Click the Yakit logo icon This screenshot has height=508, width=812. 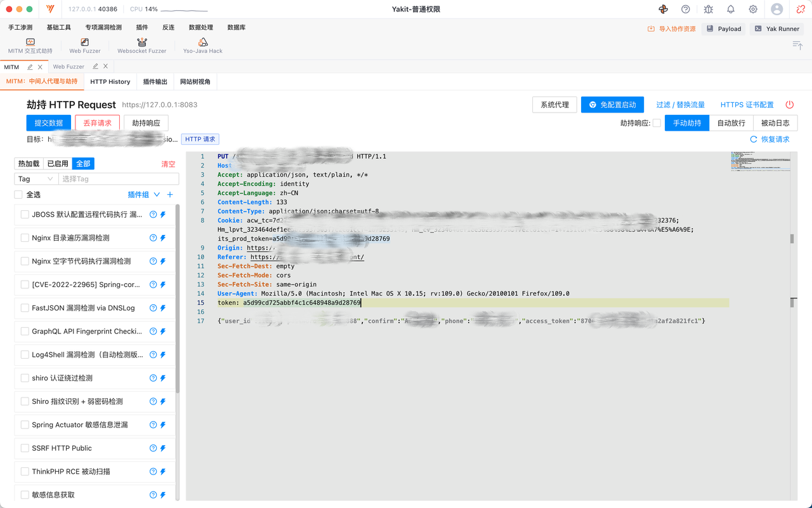51,10
